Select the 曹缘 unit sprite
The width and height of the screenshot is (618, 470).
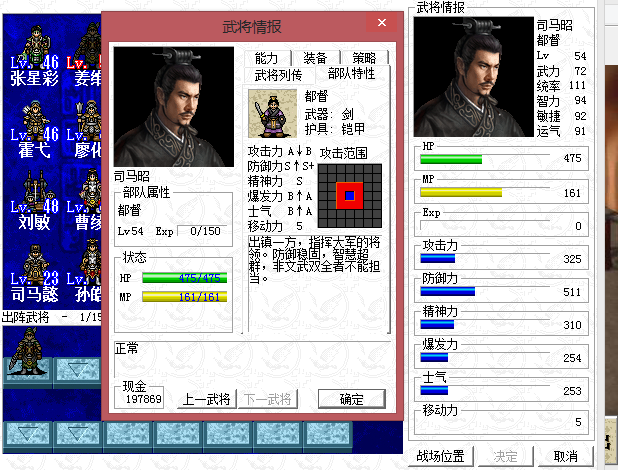(91, 189)
